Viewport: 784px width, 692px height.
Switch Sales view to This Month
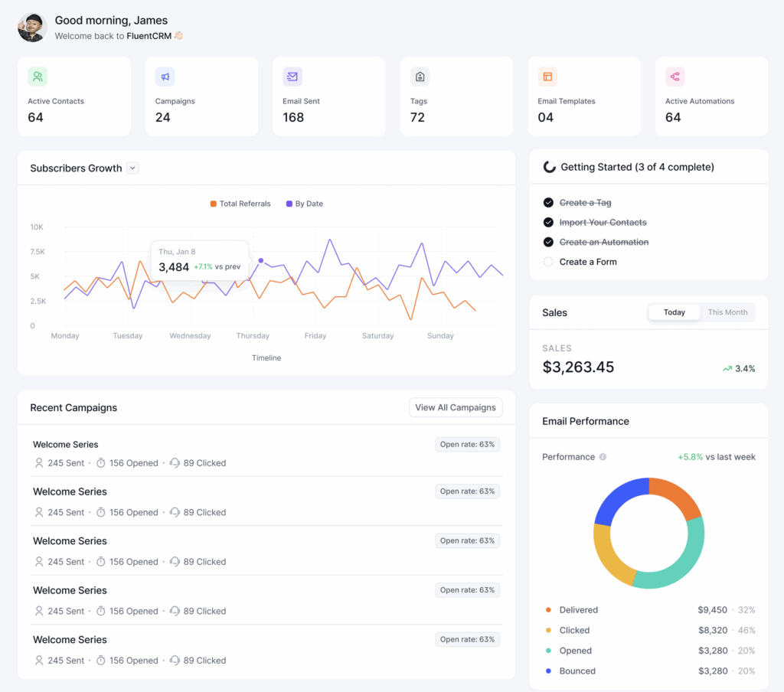[x=727, y=312]
